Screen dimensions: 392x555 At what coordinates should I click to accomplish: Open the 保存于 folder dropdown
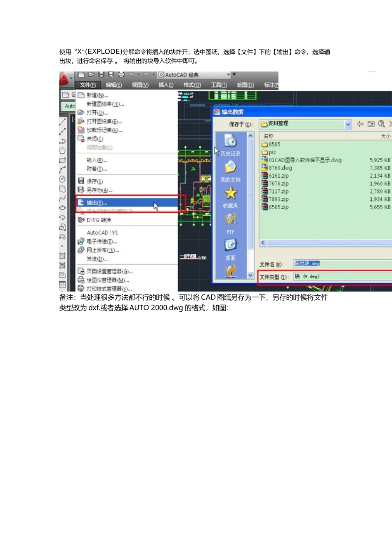click(x=306, y=124)
